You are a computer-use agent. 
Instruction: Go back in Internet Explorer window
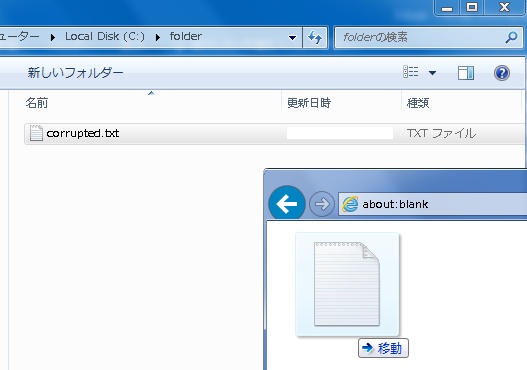tap(287, 203)
